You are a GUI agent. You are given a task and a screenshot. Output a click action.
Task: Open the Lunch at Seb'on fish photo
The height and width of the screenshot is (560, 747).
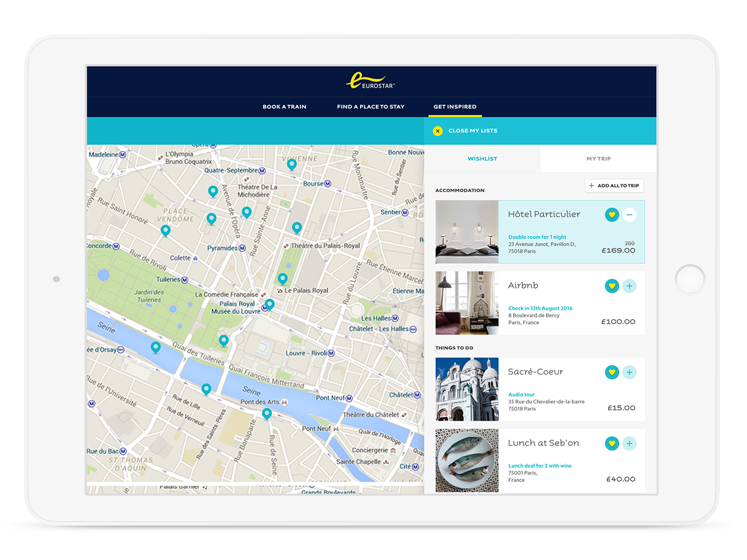[467, 461]
